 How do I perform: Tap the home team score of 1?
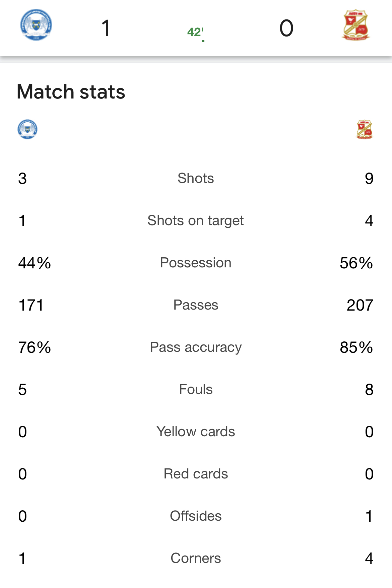point(106,28)
